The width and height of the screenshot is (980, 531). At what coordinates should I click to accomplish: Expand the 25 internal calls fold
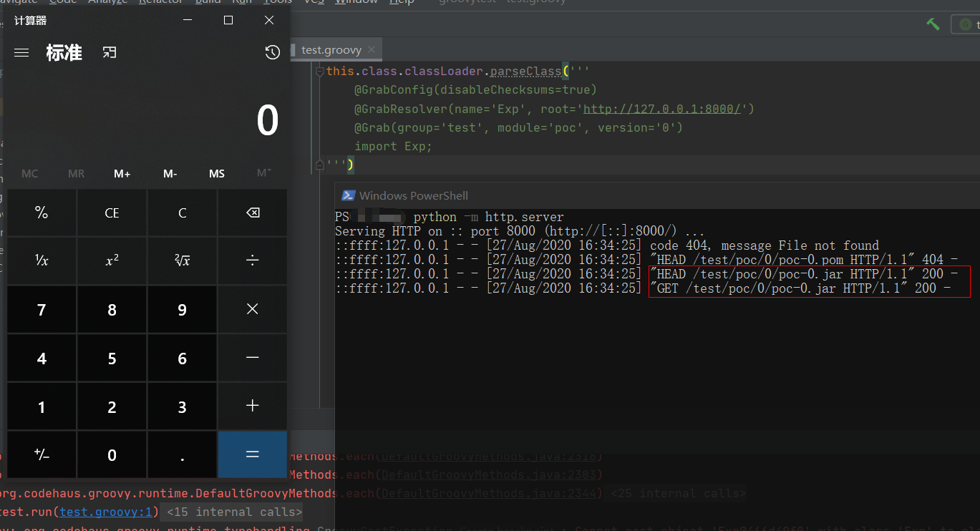tap(677, 493)
